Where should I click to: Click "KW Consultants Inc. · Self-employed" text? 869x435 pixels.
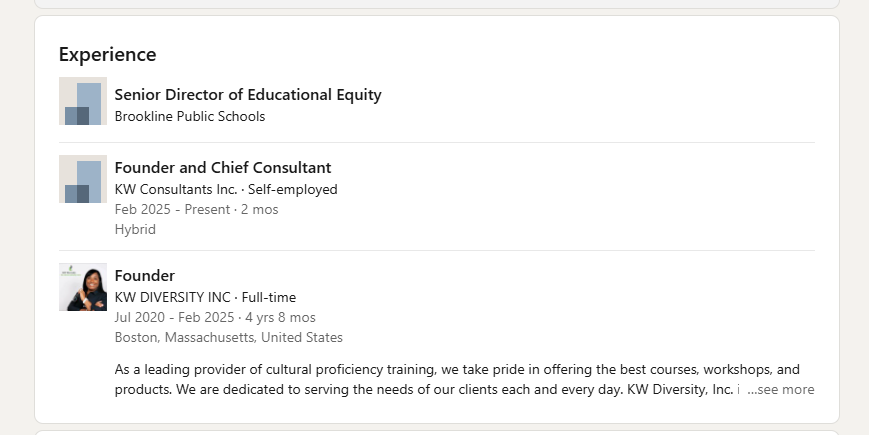[x=226, y=189]
